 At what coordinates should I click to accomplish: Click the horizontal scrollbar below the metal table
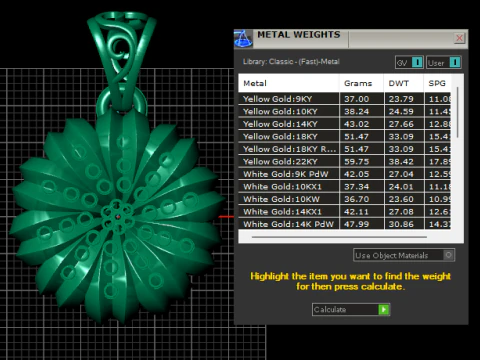(339, 237)
